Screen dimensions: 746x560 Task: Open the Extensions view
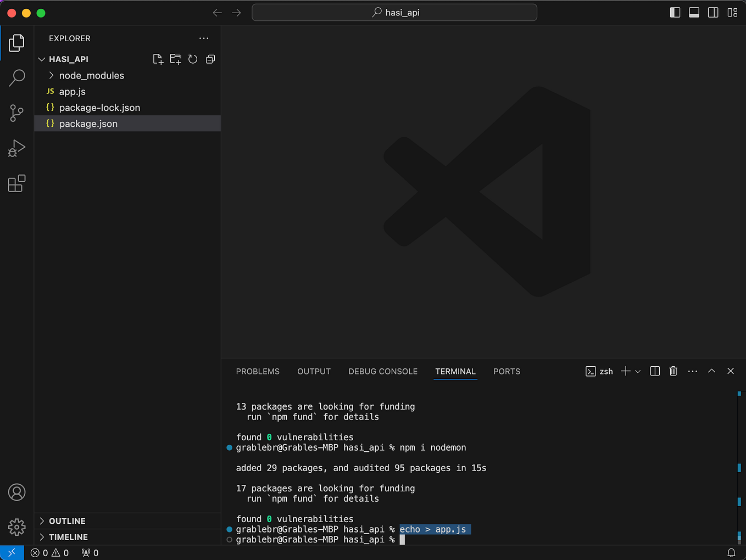[16, 183]
